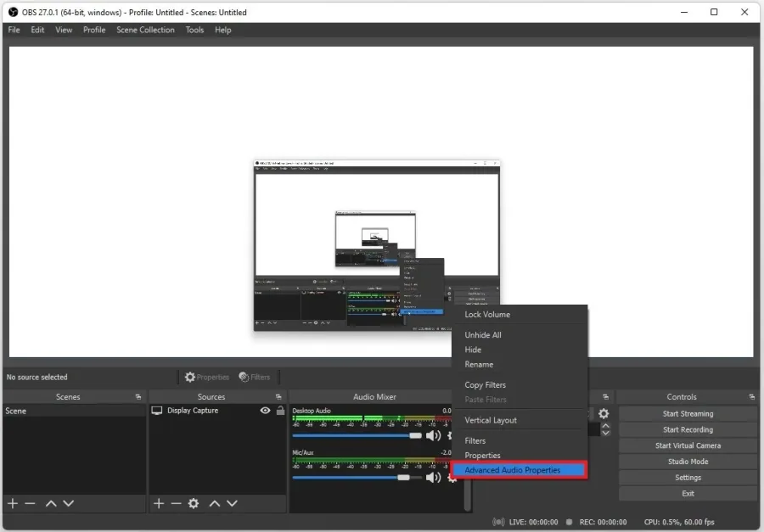Click the live stream status icon
Screen dimensions: 764x532
[498, 522]
